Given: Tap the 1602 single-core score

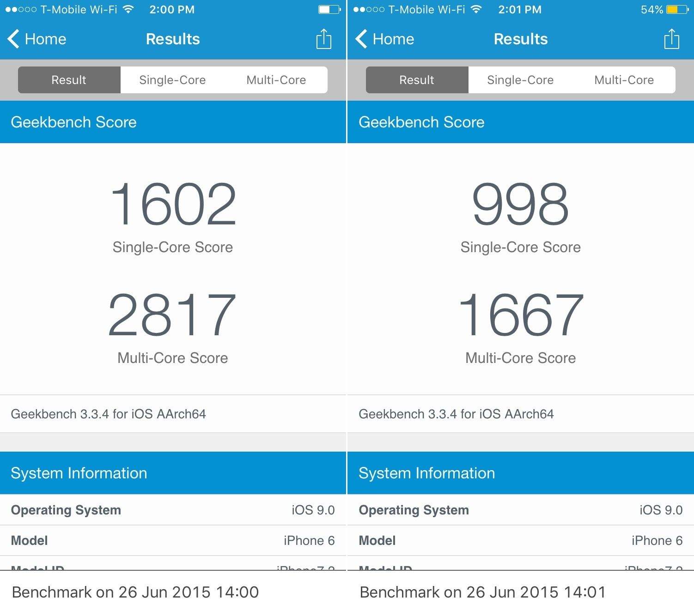Looking at the screenshot, I should tap(173, 204).
